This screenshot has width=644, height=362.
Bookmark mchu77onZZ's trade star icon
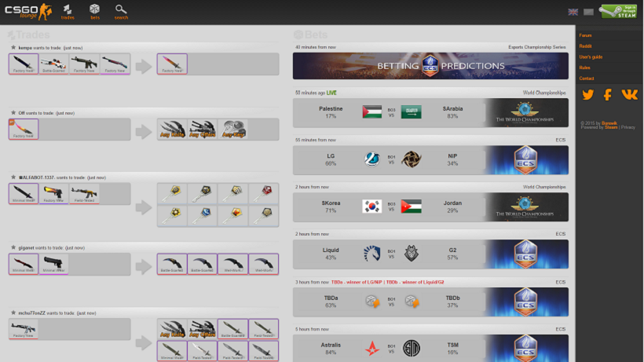[x=13, y=313]
